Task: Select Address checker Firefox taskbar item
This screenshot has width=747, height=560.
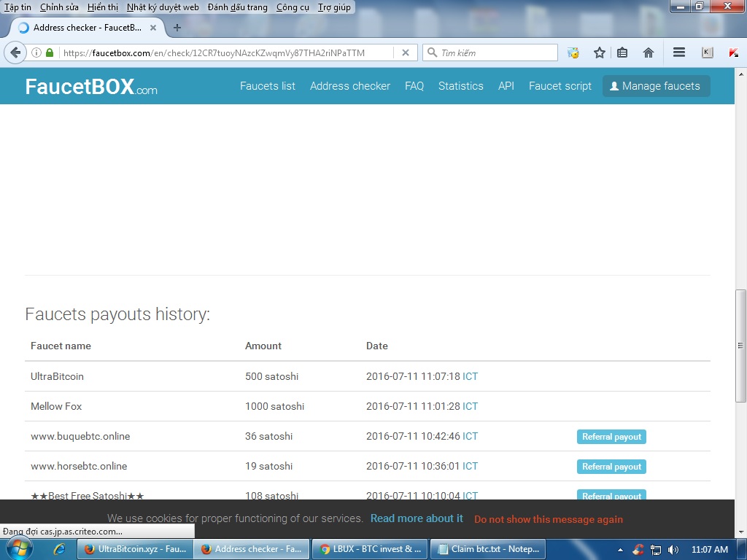Action: [x=252, y=549]
